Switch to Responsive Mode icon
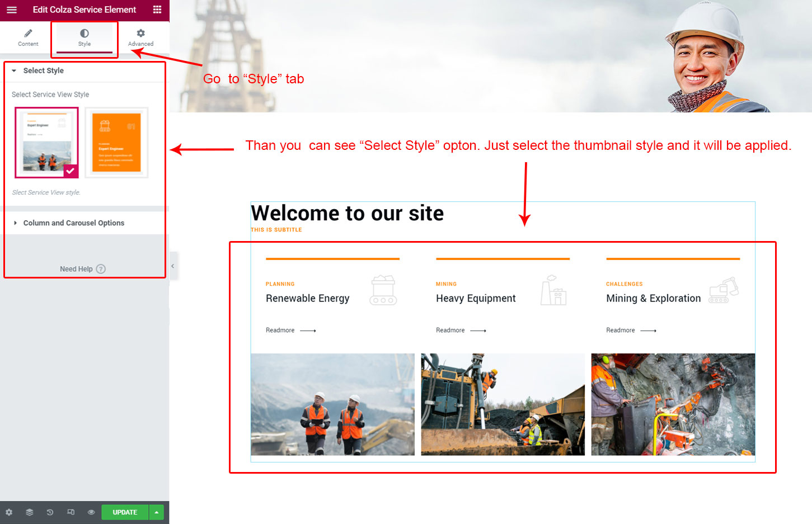The height and width of the screenshot is (524, 812). coord(71,512)
